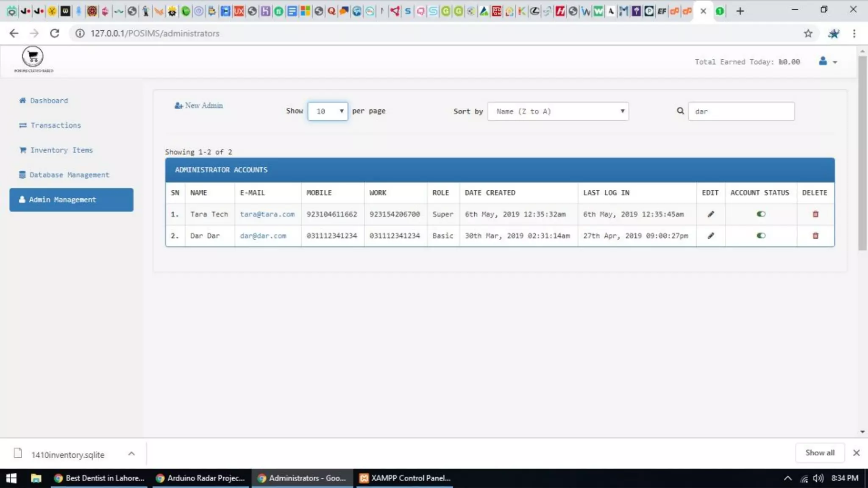The image size is (868, 488).
Task: Click the search magnifier icon
Action: (x=680, y=111)
